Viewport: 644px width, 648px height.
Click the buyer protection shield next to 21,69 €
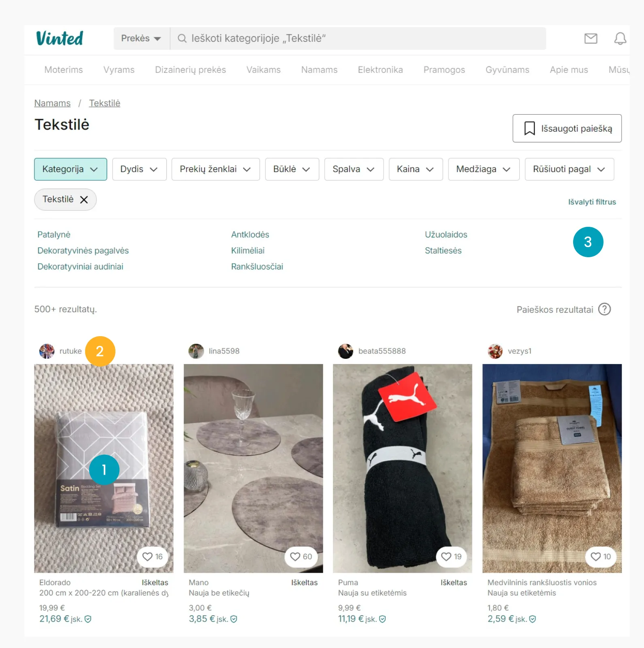pos(88,619)
